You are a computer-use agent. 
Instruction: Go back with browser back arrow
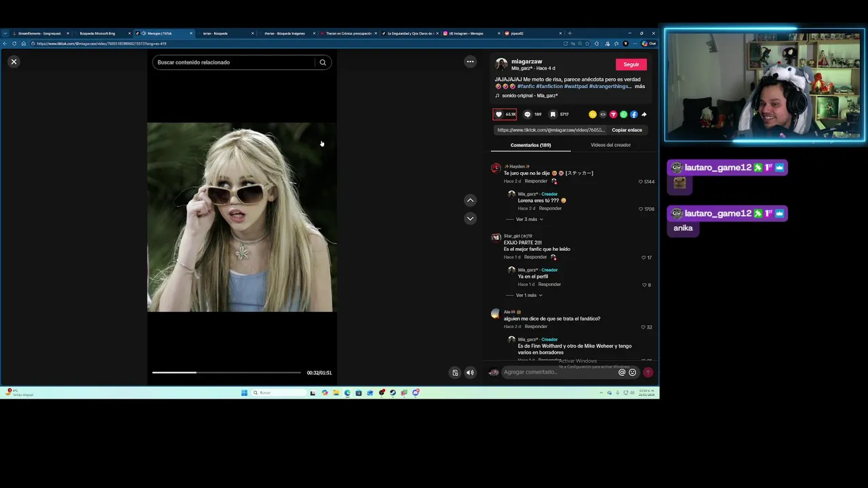click(x=5, y=43)
